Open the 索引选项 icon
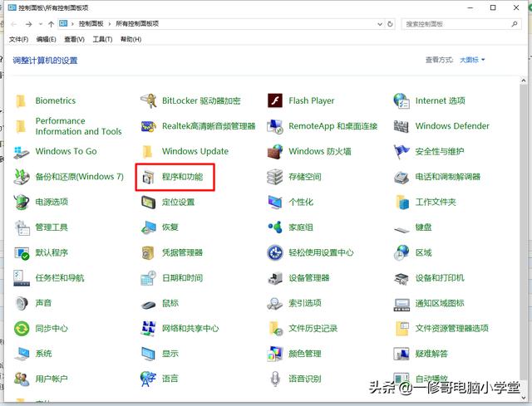532x406 pixels. click(275, 303)
